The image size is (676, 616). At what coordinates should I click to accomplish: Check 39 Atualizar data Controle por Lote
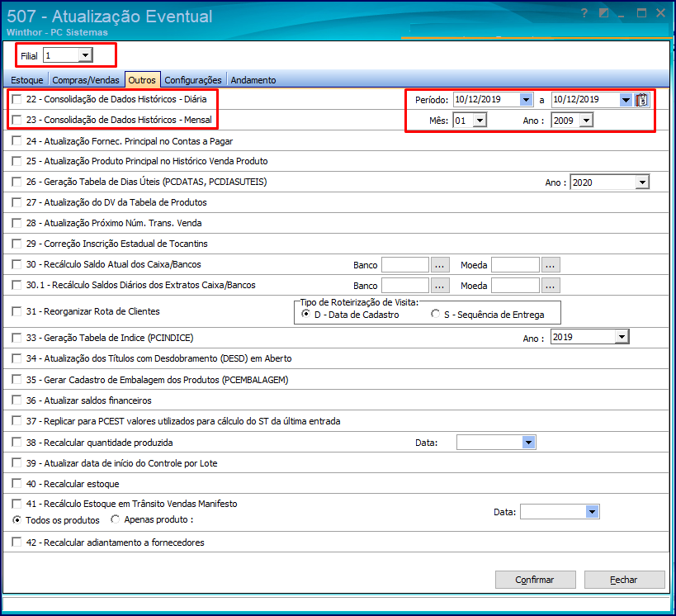pyautogui.click(x=17, y=463)
